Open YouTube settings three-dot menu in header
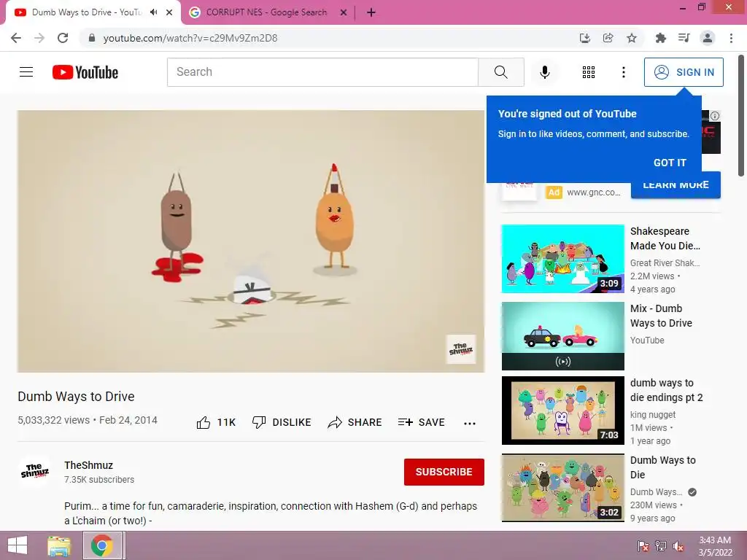747x560 pixels. (x=623, y=72)
